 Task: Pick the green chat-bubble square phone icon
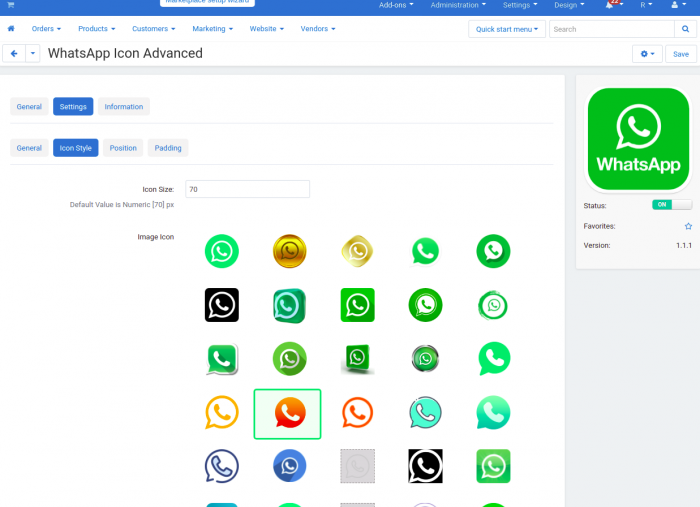[221, 359]
